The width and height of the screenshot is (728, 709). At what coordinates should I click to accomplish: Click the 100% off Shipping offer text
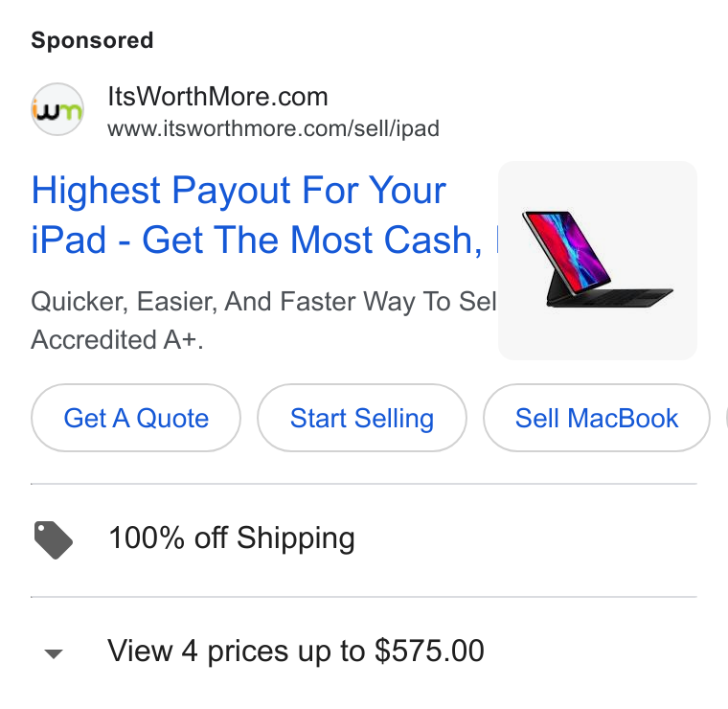click(232, 538)
